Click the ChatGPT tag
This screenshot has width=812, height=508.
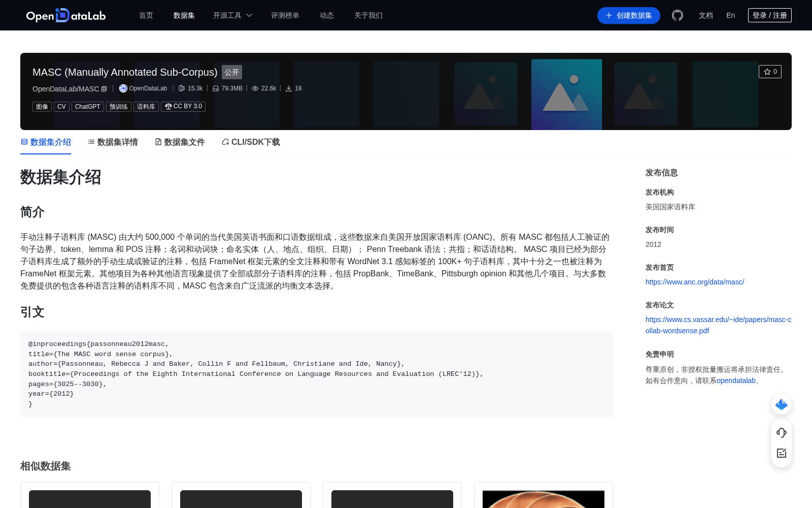pyautogui.click(x=87, y=107)
